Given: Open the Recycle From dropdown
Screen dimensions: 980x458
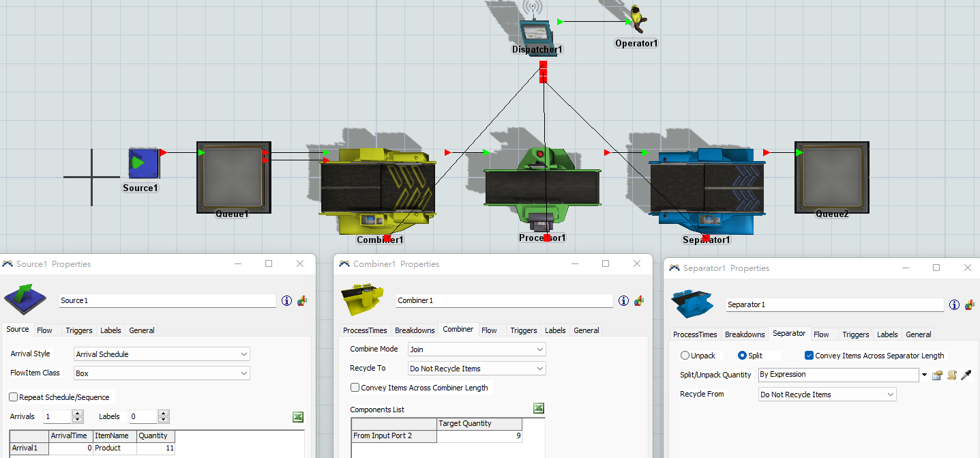Looking at the screenshot, I should point(827,395).
